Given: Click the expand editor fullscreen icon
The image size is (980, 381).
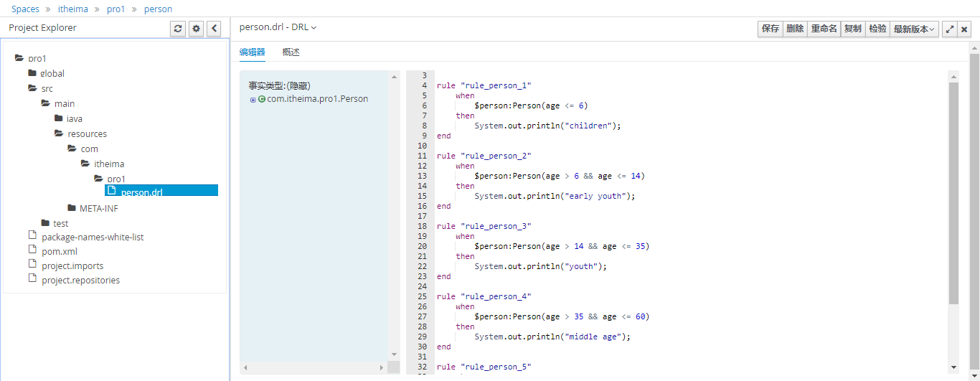Looking at the screenshot, I should click(950, 29).
